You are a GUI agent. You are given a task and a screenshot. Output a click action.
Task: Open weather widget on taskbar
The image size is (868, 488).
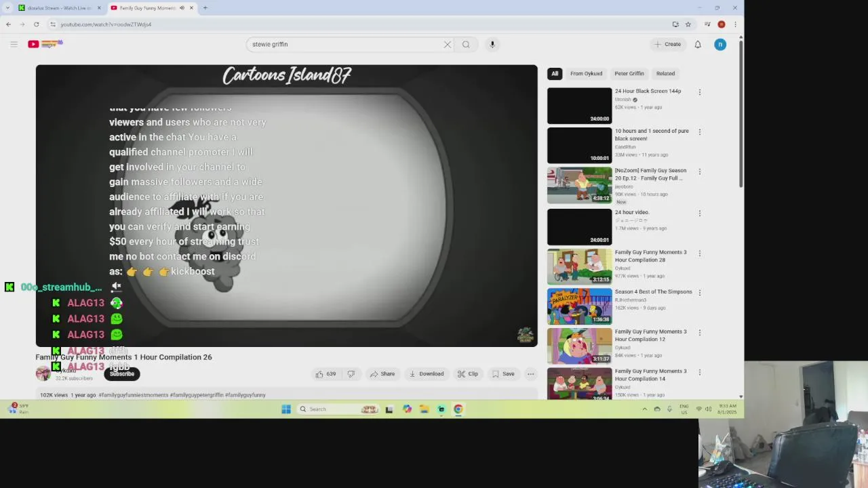tap(18, 409)
